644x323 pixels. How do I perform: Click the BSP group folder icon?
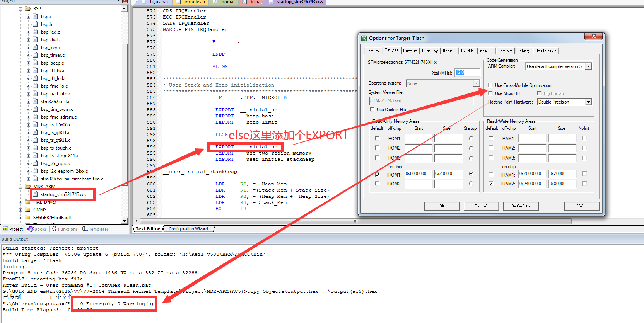(27, 8)
